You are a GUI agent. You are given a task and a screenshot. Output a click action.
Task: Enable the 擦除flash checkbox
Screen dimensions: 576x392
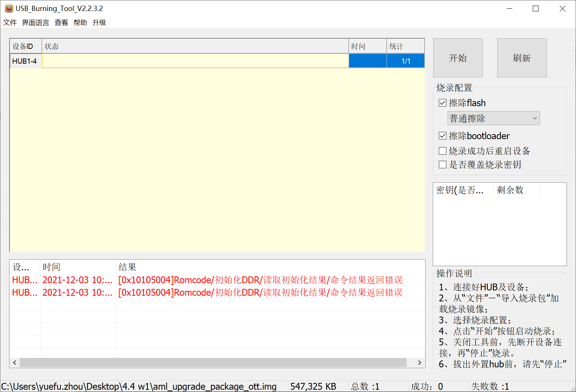[x=442, y=102]
